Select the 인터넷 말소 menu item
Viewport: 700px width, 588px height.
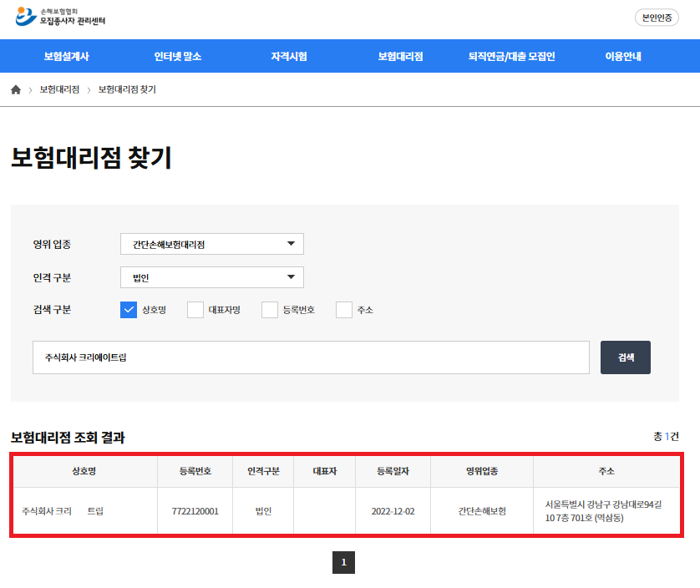(x=178, y=57)
